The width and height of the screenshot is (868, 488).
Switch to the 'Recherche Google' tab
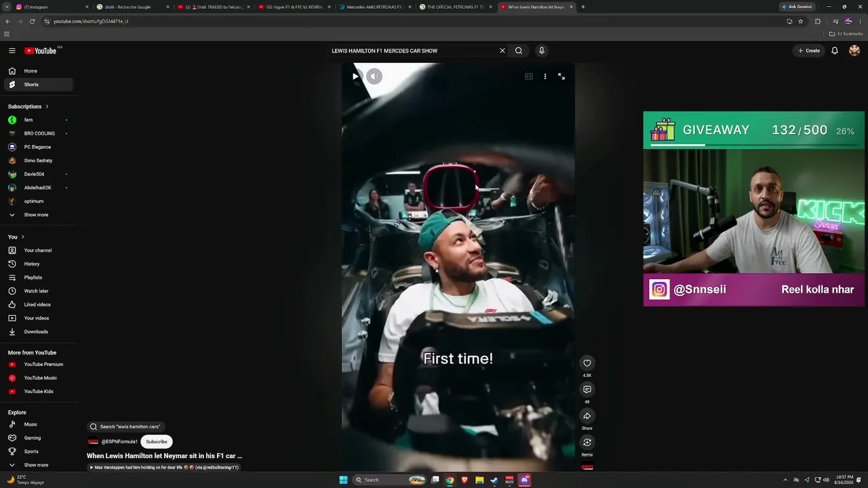[x=132, y=7]
